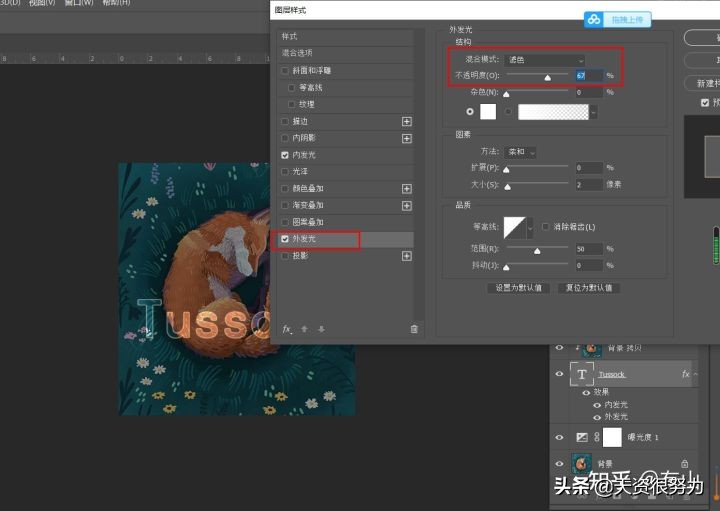Toggle the eye icon of the 曝光度 1 layer
This screenshot has width=720, height=511.
559,437
